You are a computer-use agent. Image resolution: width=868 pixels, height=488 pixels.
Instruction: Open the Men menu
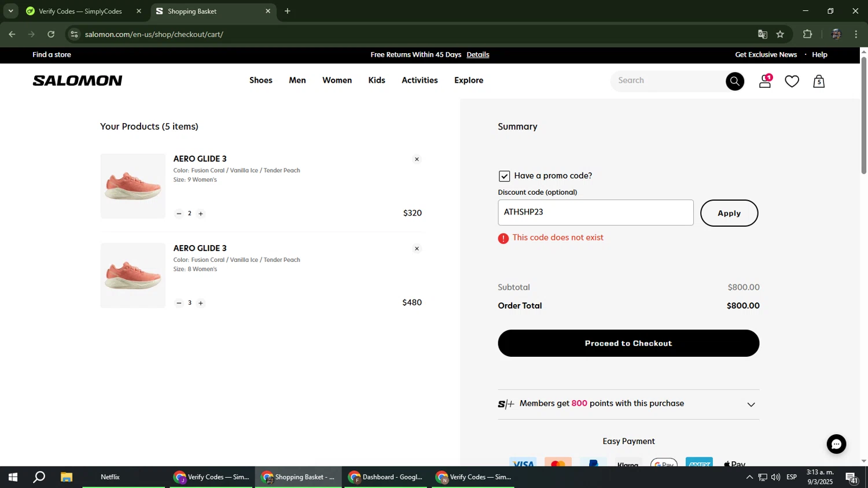[x=297, y=80]
